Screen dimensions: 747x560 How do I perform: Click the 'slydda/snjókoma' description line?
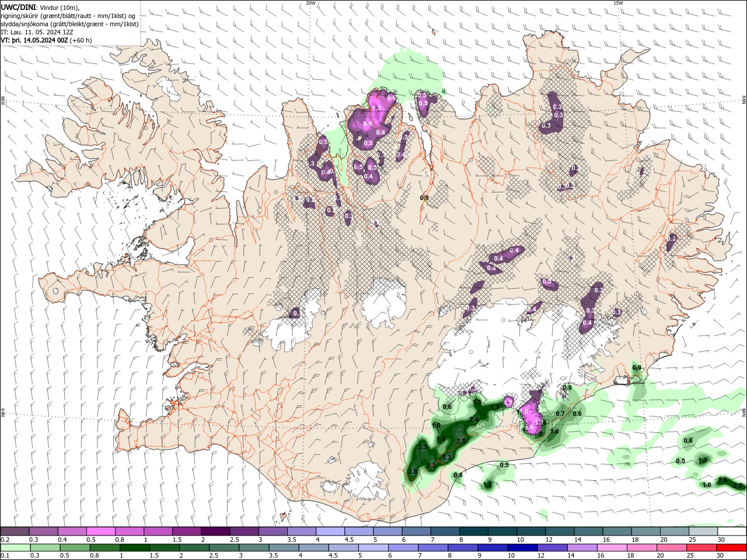click(69, 24)
